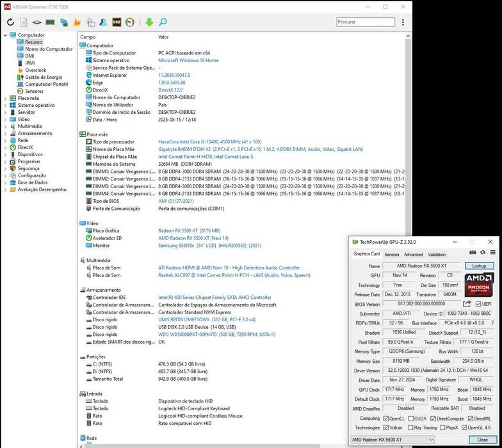Click the Refresh toolbar icon in AIDA64
The image size is (502, 448).
click(10, 22)
